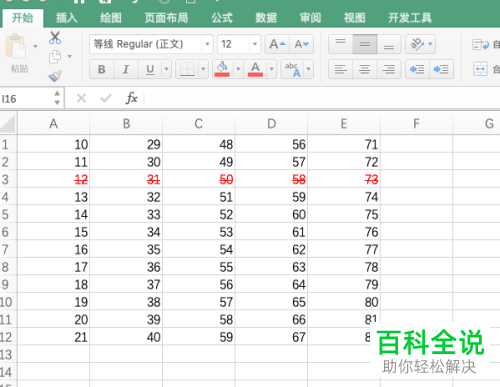
Task: Increase font size with A-up button
Action: coord(277,44)
